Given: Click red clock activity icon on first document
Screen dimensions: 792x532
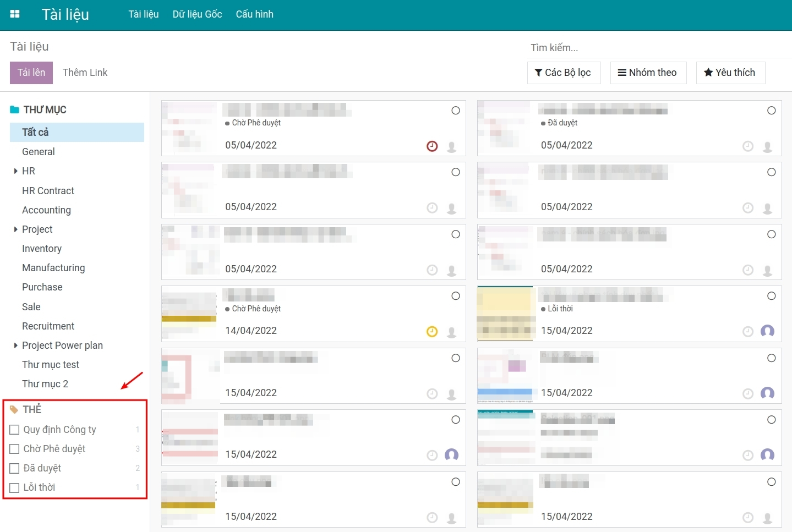Looking at the screenshot, I should [432, 146].
